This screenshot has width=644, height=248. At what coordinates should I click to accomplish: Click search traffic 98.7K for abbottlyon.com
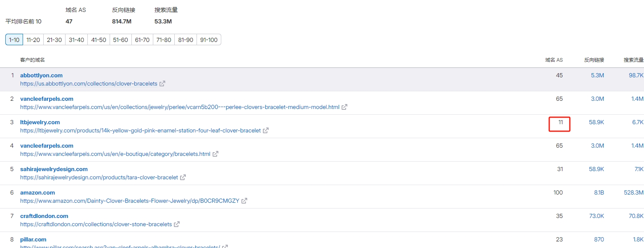pyautogui.click(x=636, y=75)
